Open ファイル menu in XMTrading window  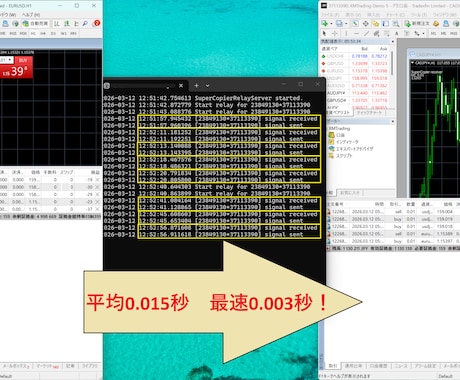tap(329, 15)
